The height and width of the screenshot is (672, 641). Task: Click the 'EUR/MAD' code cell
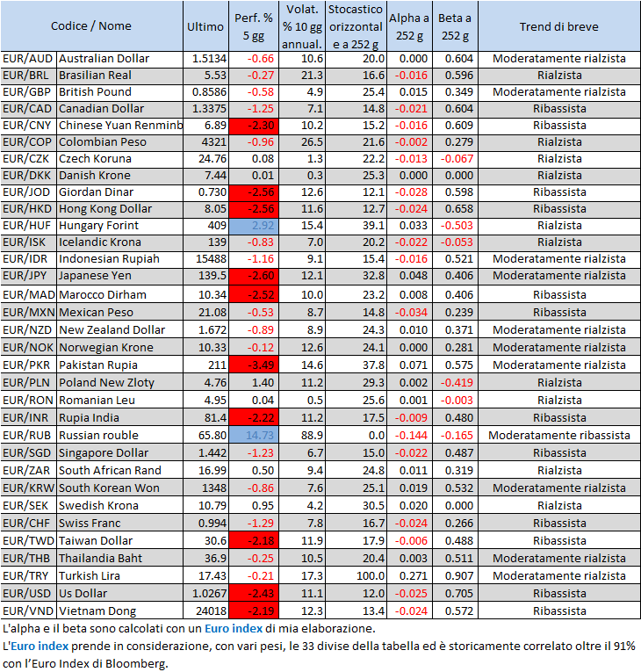(x=28, y=295)
